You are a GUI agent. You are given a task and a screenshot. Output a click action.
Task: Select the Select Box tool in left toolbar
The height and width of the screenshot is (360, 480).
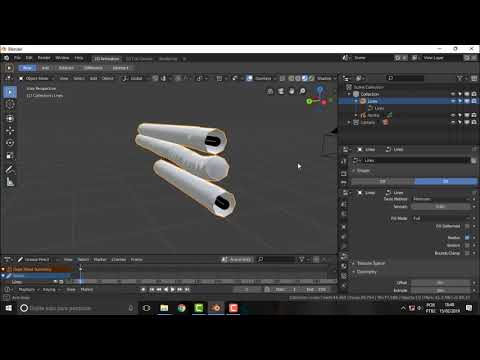[x=10, y=92]
